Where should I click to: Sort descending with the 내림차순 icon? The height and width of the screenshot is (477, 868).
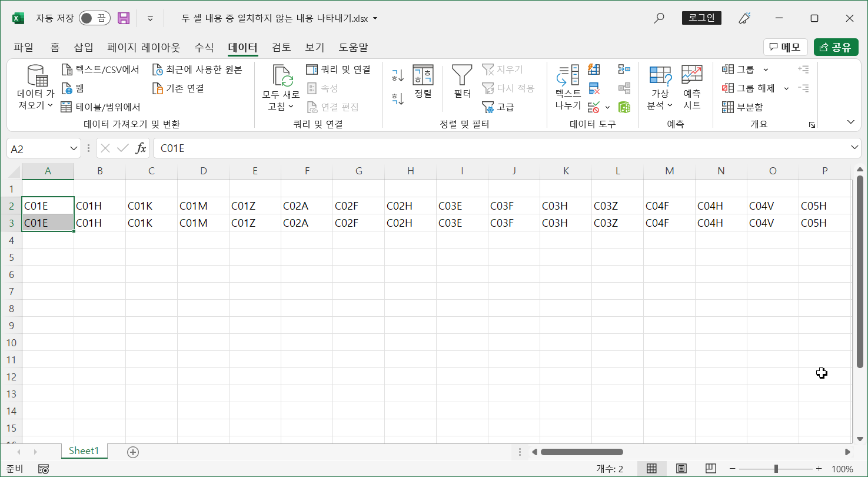click(x=398, y=98)
